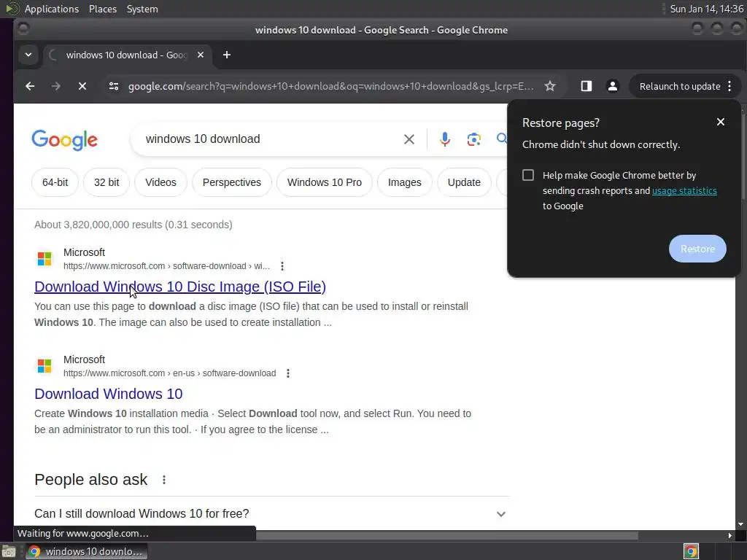The width and height of the screenshot is (747, 560).
Task: Click the magnifier search icon
Action: pyautogui.click(x=501, y=139)
